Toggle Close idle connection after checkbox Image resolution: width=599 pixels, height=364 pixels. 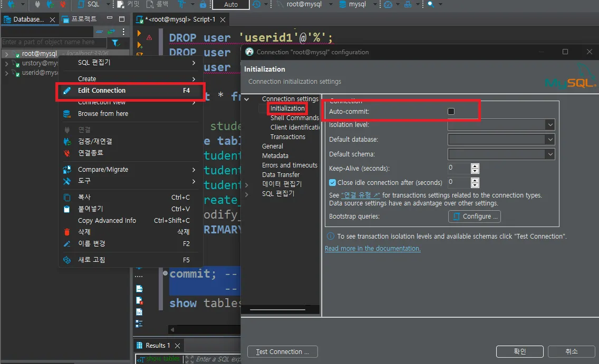pyautogui.click(x=332, y=183)
